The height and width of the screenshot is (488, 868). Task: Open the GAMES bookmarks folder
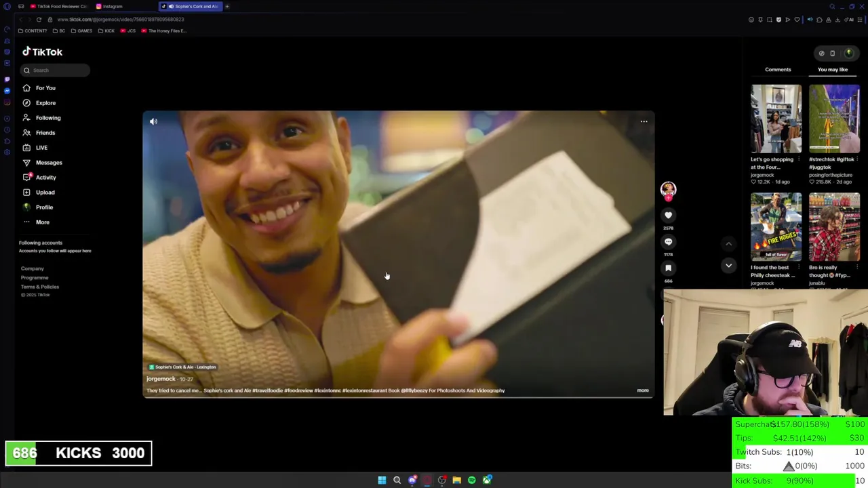tap(81, 30)
